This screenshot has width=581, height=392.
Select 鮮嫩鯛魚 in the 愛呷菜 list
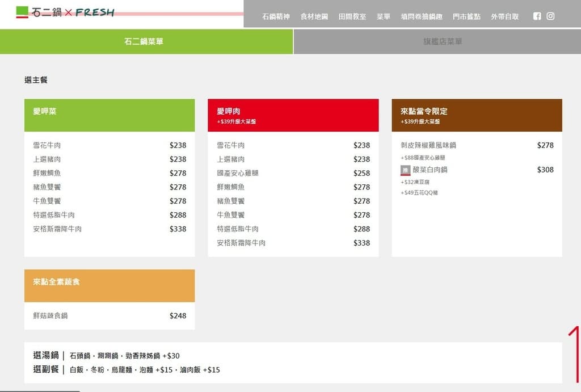coord(47,173)
